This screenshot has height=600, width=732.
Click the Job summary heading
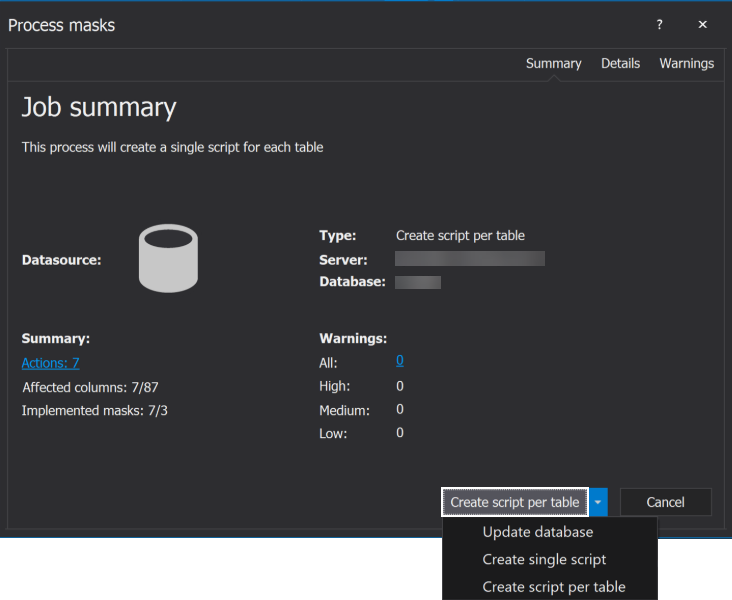pyautogui.click(x=99, y=108)
